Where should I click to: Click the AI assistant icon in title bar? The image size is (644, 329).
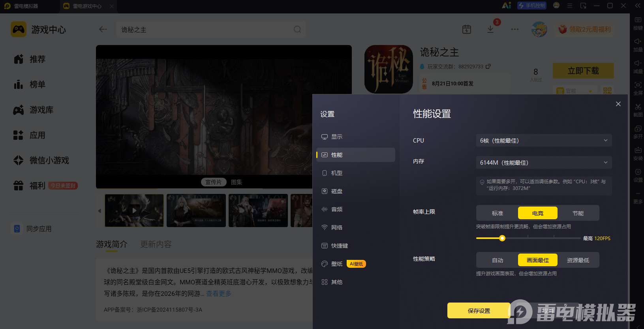tap(507, 6)
